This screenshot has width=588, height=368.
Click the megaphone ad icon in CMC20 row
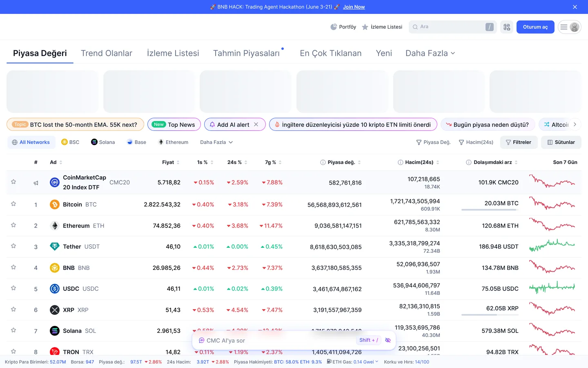coord(36,183)
